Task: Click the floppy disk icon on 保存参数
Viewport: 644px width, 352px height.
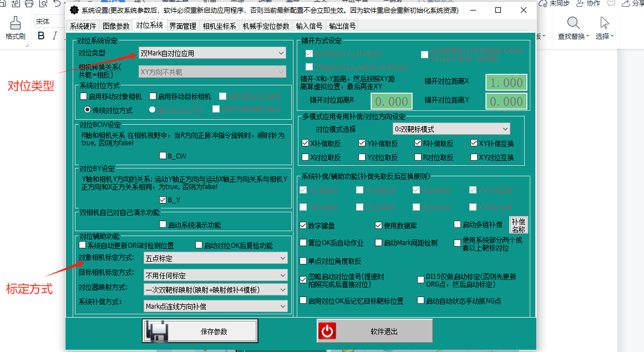Action: pos(157,331)
